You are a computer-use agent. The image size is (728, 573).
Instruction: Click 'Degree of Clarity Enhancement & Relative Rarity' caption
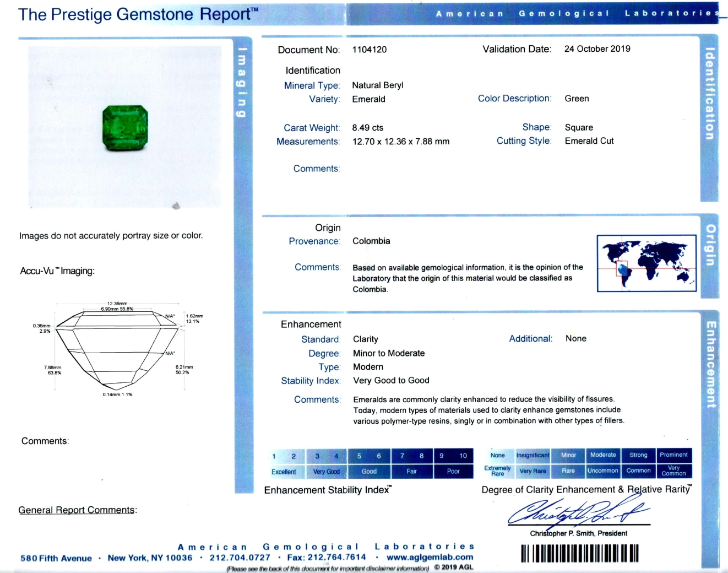tap(586, 489)
